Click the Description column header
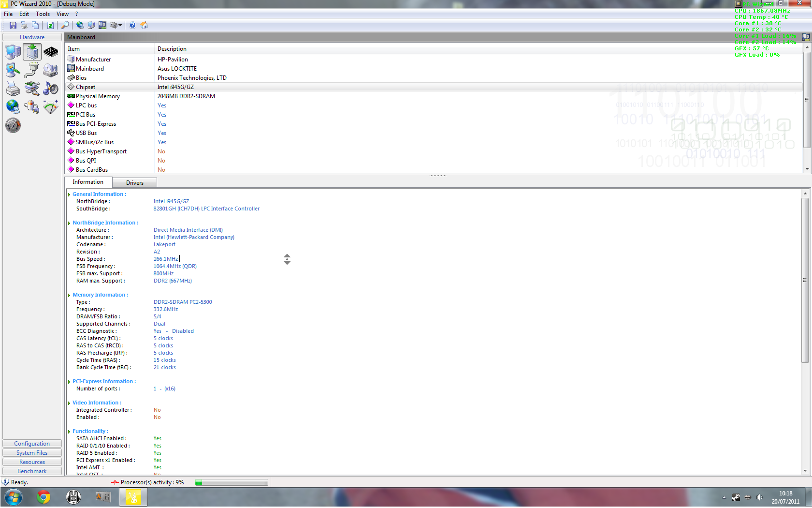This screenshot has height=508, width=812. (x=478, y=49)
